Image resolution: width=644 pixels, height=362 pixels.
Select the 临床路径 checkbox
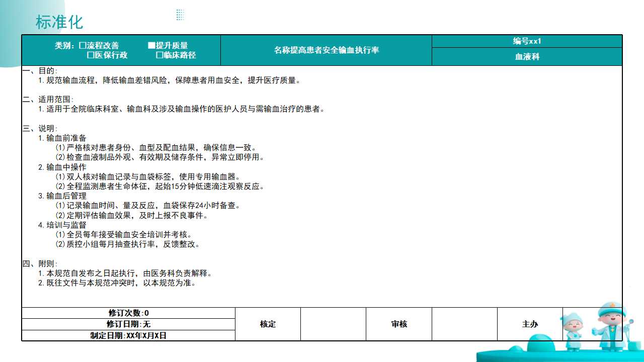(x=159, y=55)
